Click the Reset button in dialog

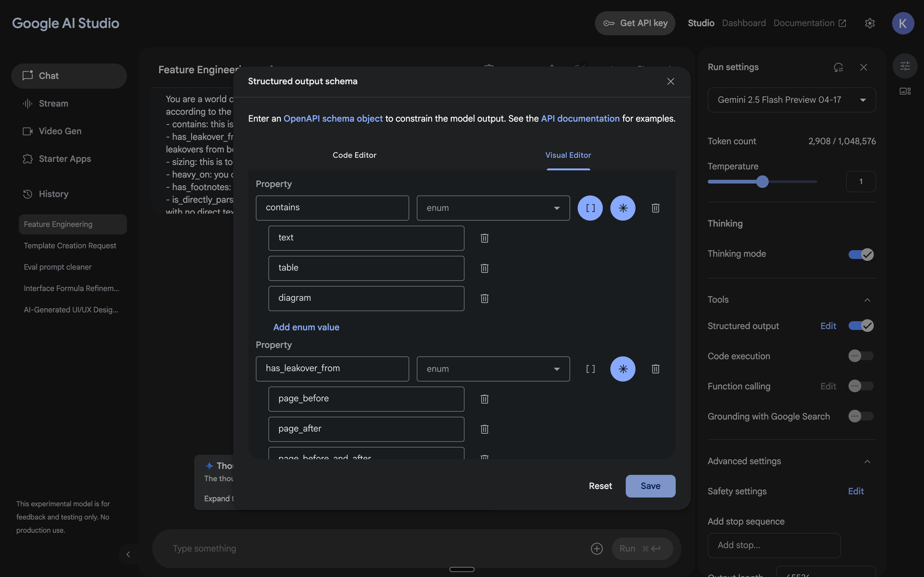600,486
